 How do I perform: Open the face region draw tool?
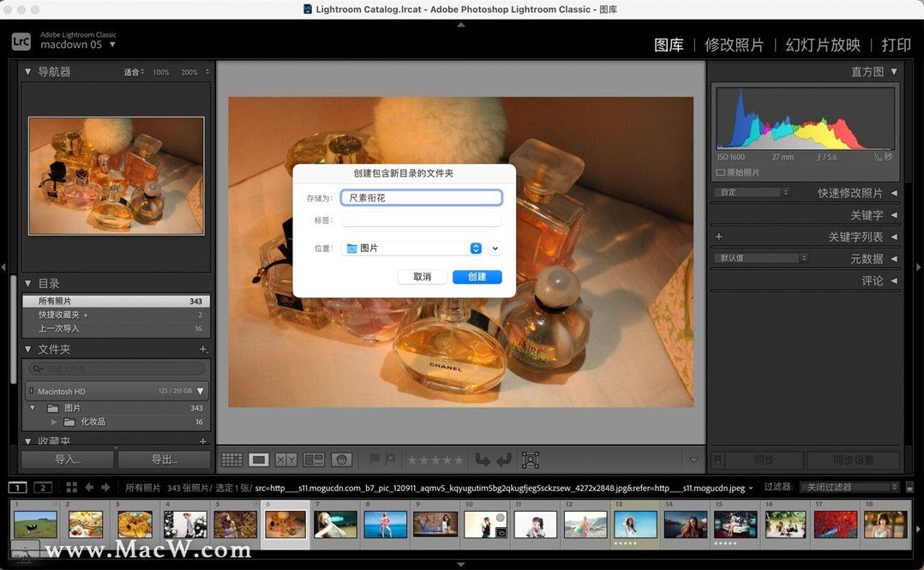pos(531,459)
